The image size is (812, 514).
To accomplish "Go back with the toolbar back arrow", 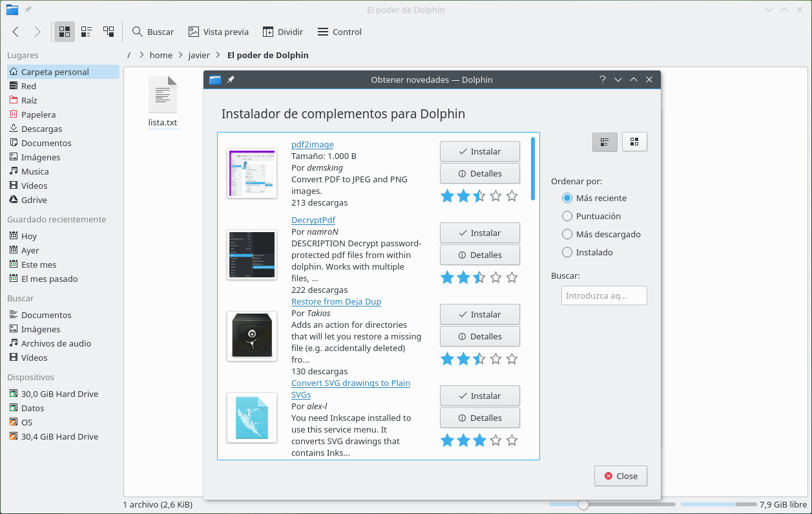I will click(16, 32).
